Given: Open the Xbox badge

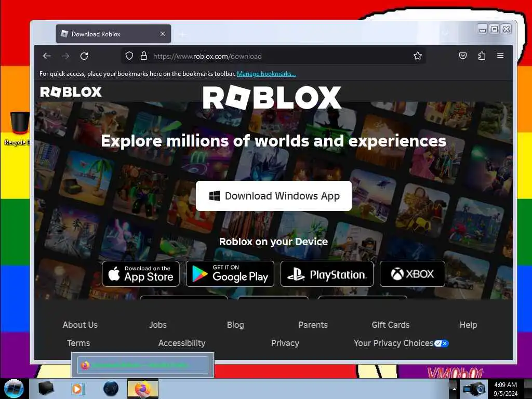Looking at the screenshot, I should (x=412, y=274).
